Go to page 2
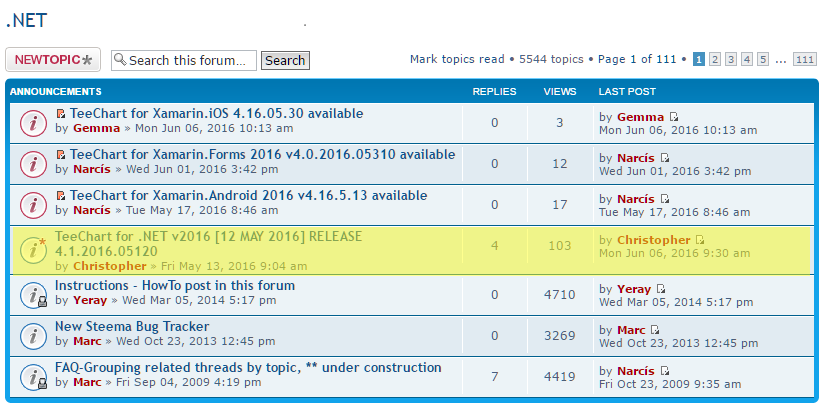829x405 pixels. (x=715, y=59)
